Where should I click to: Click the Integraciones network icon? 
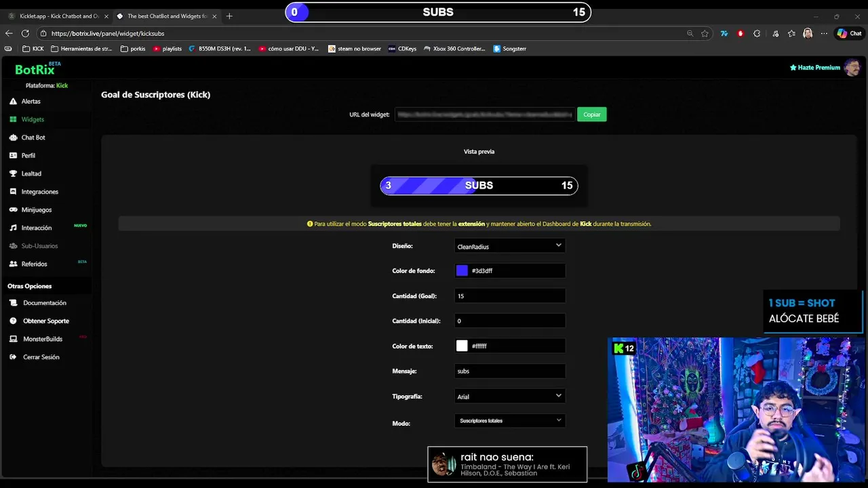(x=13, y=192)
